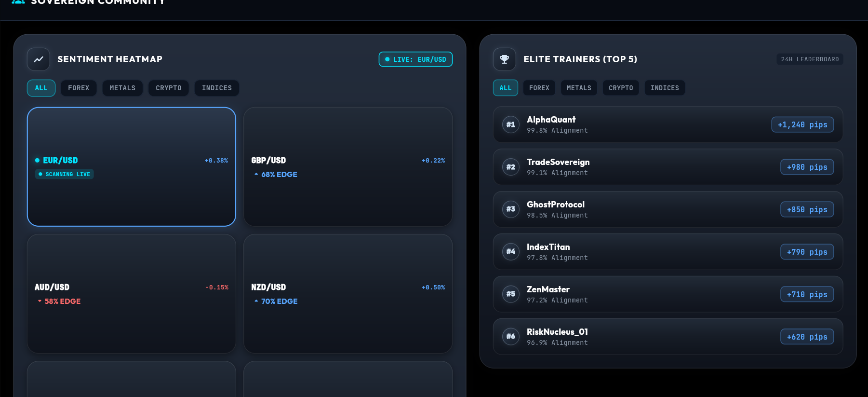Filter Elite Trainers by FOREX
This screenshot has height=397, width=868.
coord(539,88)
